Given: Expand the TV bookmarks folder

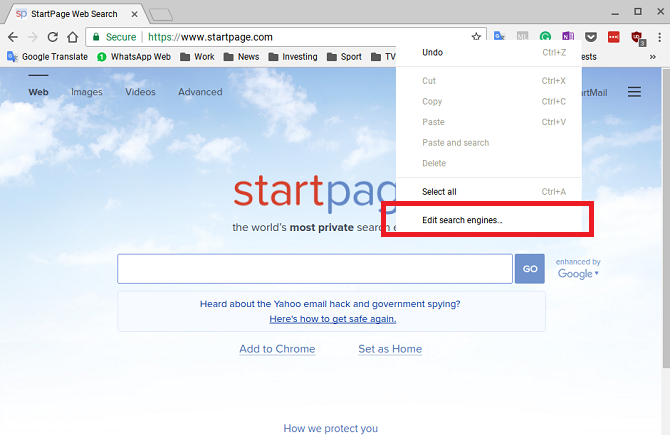Looking at the screenshot, I should click(383, 57).
